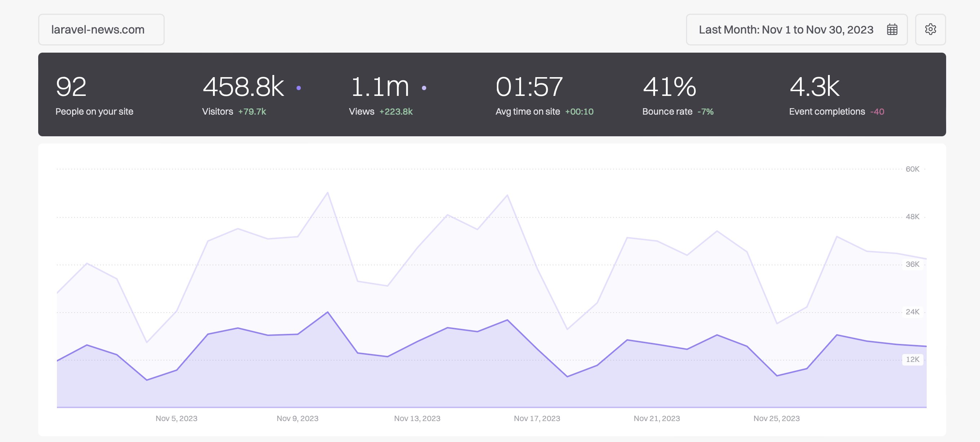
Task: Click the views line peak near Nov 10
Action: 328,193
